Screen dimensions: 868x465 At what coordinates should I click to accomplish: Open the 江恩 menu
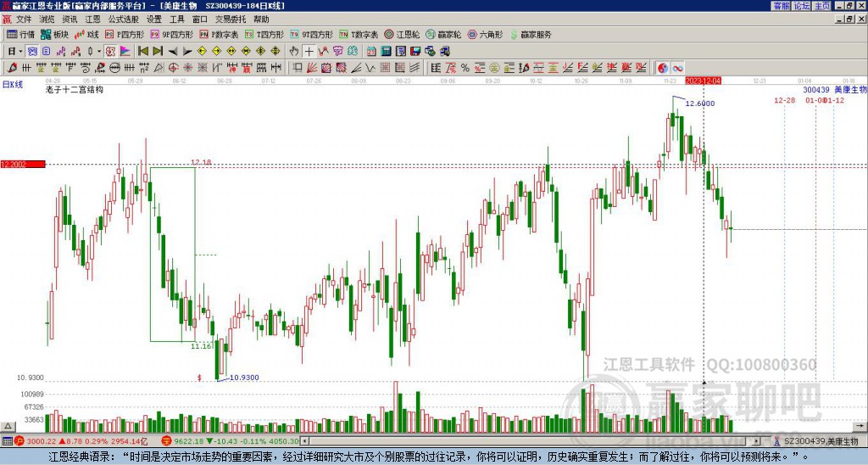(92, 20)
